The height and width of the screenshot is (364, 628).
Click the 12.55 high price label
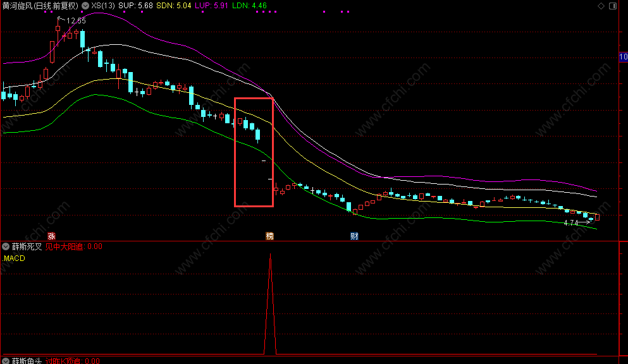point(76,21)
